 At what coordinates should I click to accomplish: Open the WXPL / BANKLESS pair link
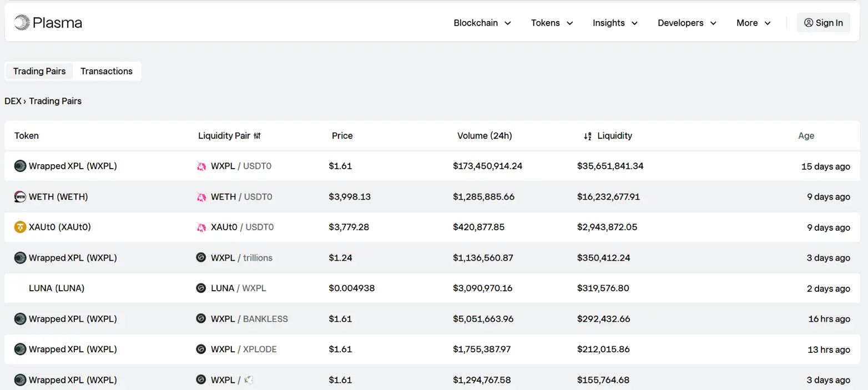point(249,318)
